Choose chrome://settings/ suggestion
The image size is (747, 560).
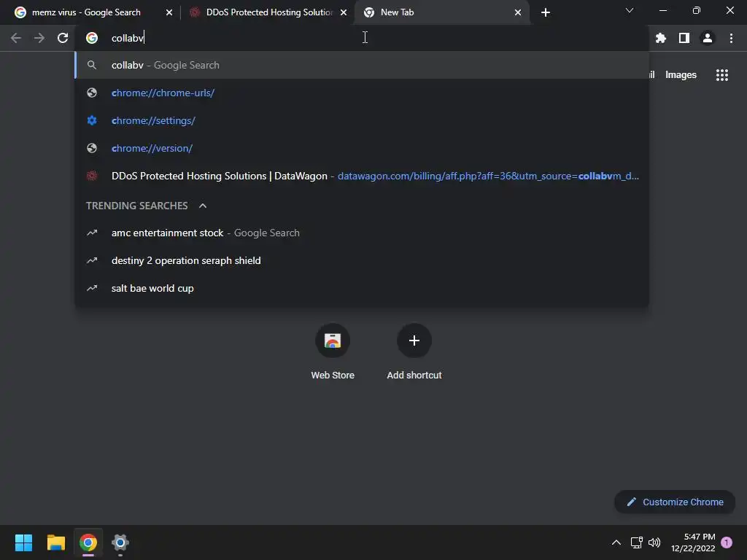pos(362,120)
